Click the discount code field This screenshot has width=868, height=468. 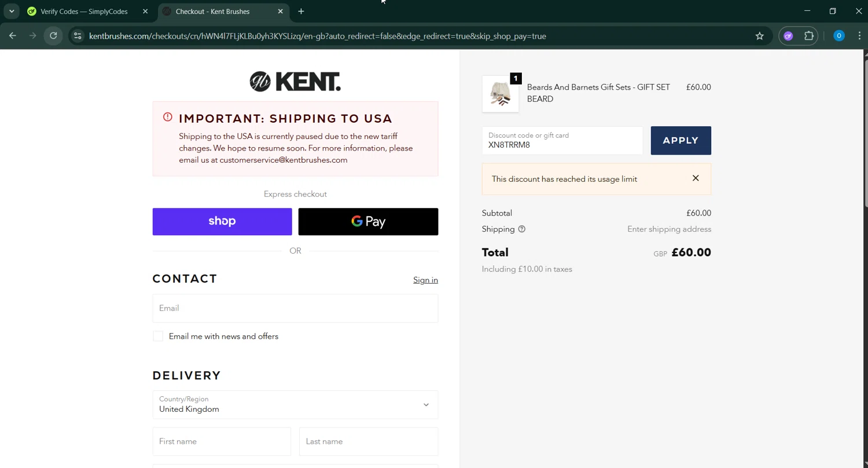pyautogui.click(x=562, y=141)
